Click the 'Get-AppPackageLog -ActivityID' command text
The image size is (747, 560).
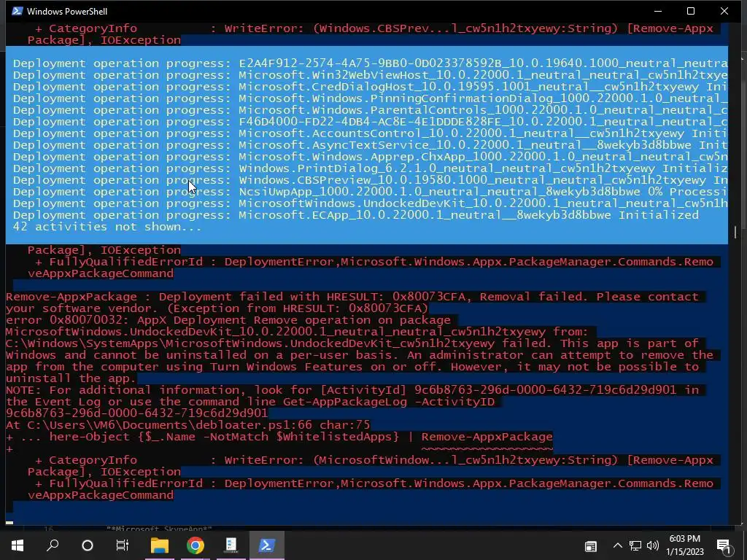pyautogui.click(x=389, y=402)
